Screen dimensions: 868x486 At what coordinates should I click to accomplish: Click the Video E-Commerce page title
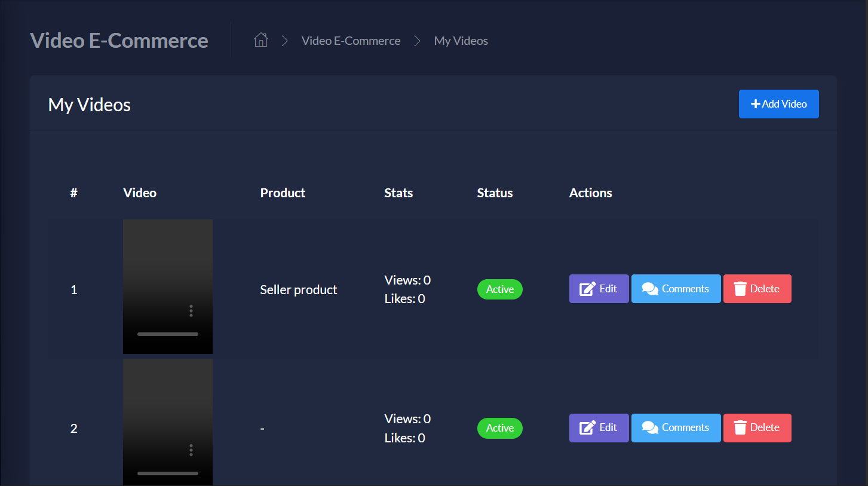tap(119, 41)
